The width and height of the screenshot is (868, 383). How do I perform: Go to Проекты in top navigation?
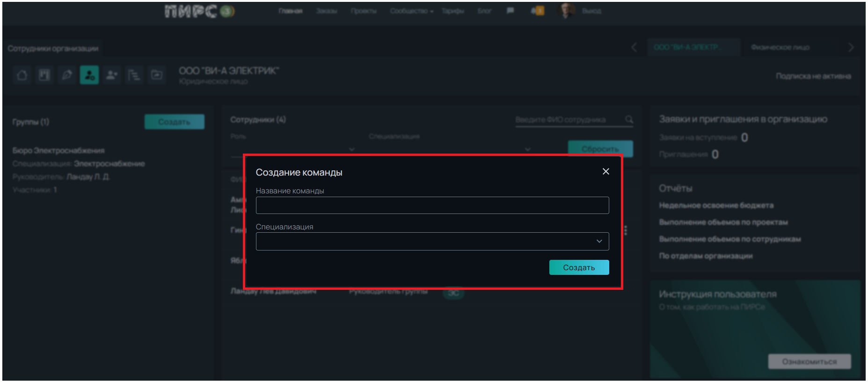tap(364, 11)
